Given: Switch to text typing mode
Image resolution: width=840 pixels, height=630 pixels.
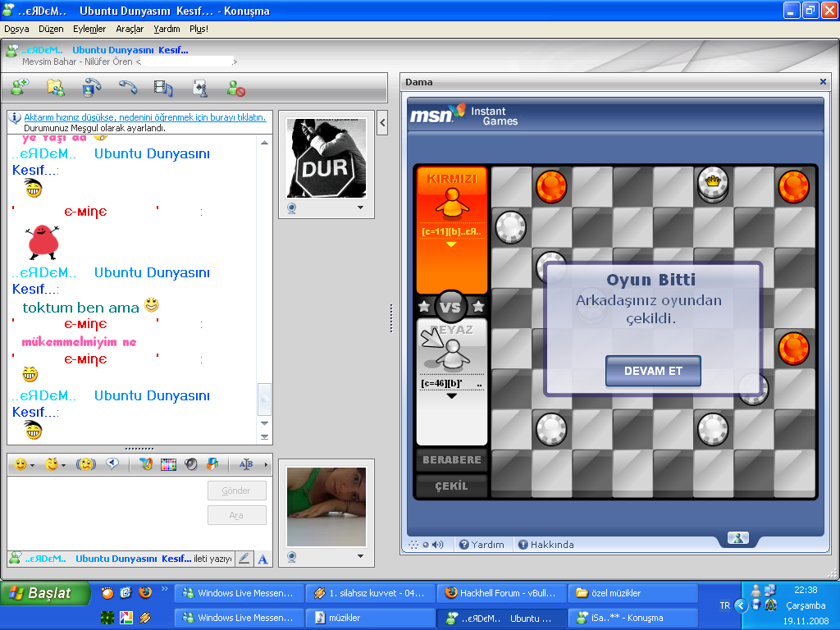Looking at the screenshot, I should (x=263, y=559).
